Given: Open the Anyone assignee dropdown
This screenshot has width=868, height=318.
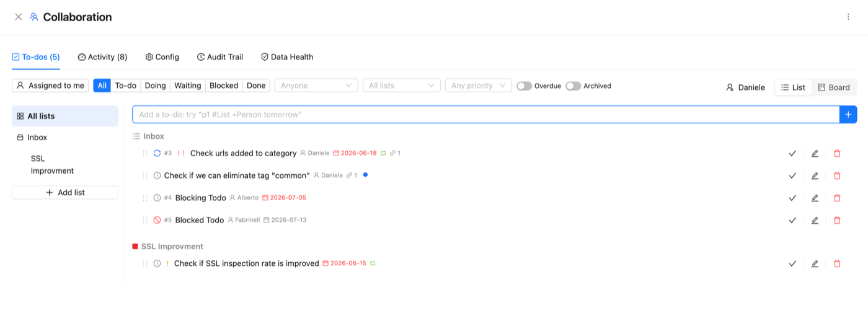Looking at the screenshot, I should 316,86.
